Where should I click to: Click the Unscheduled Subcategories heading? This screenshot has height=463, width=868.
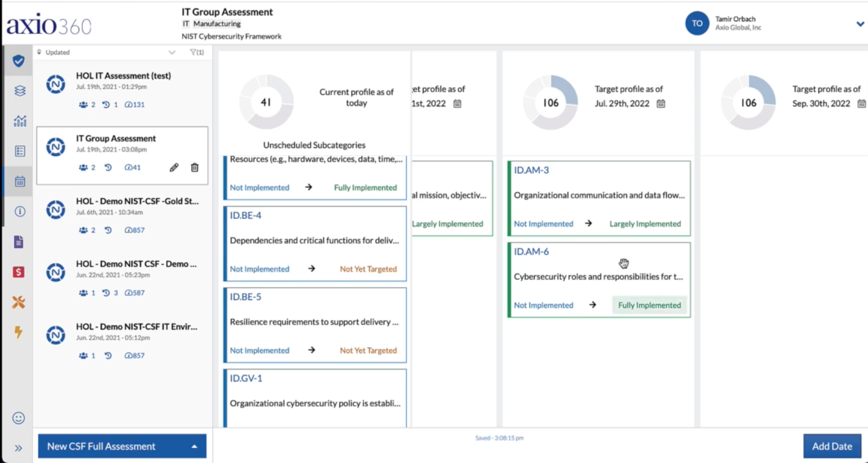pos(314,145)
